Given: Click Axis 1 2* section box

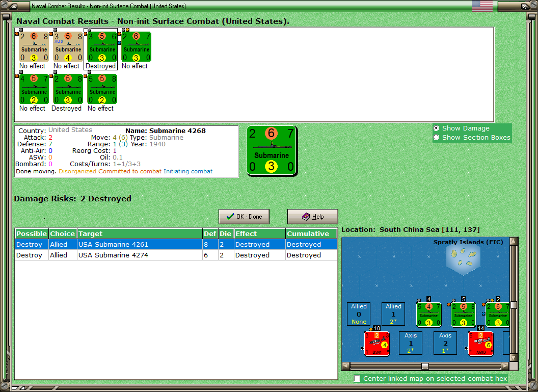Looking at the screenshot, I should click(x=410, y=343).
